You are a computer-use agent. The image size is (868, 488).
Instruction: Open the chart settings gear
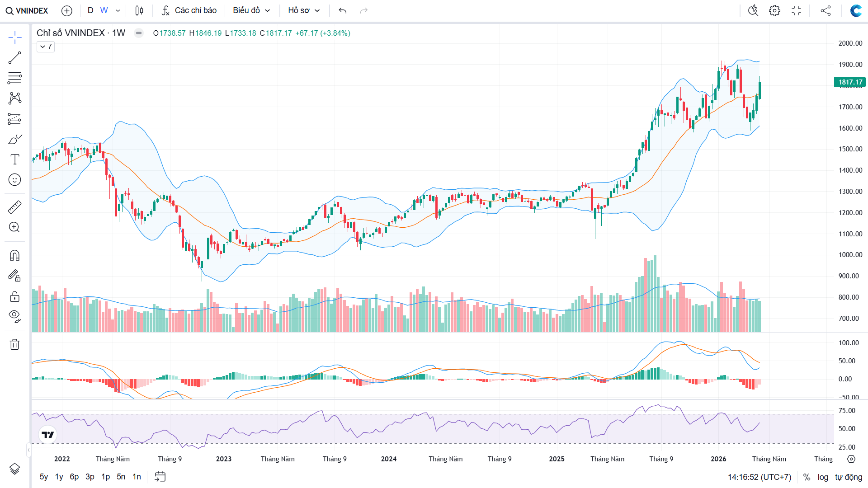pyautogui.click(x=774, y=10)
